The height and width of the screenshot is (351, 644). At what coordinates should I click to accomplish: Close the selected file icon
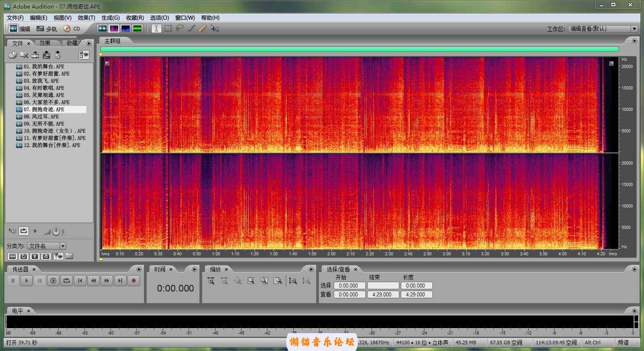coord(24,55)
